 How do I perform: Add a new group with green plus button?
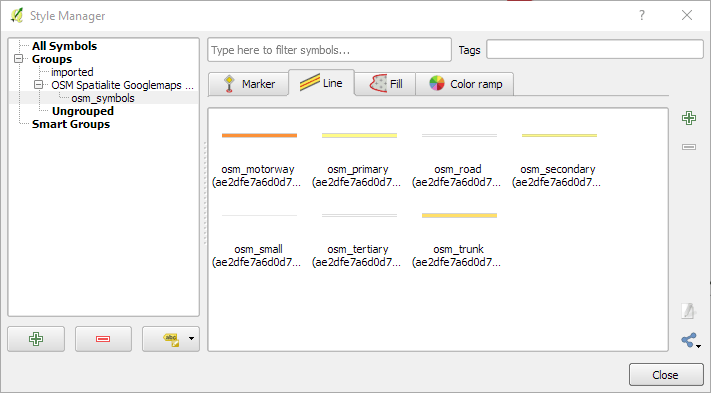36,339
